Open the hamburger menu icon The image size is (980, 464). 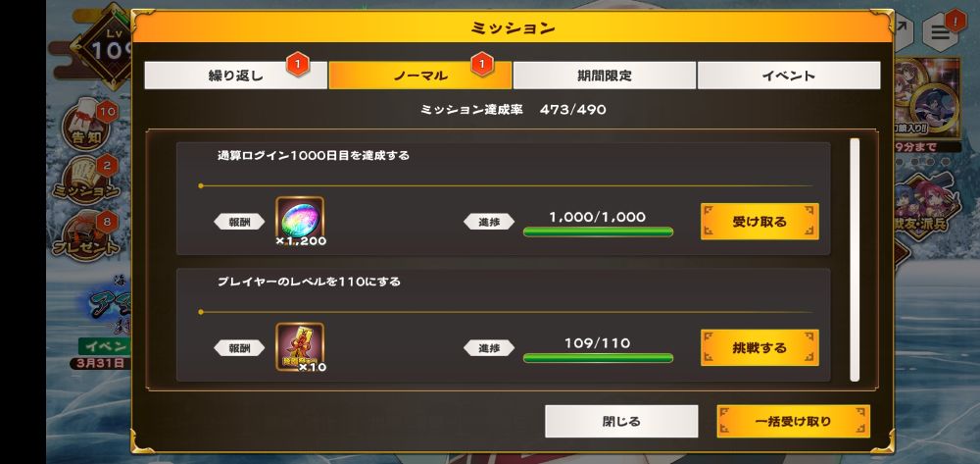coord(940,33)
